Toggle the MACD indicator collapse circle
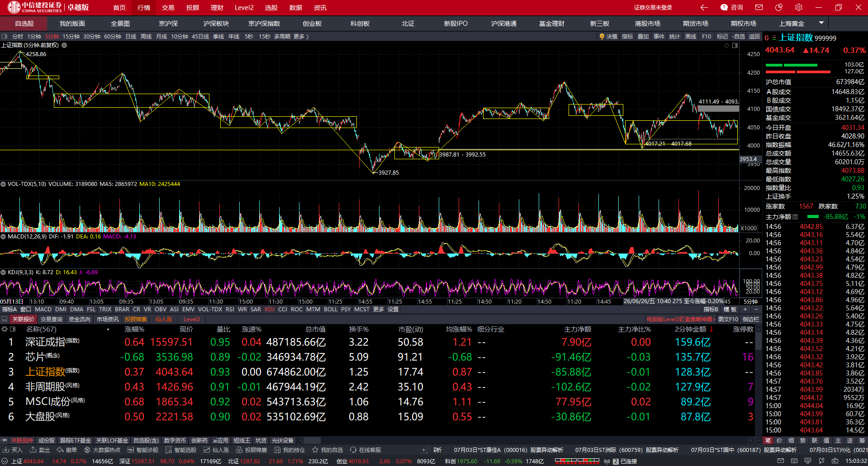Image resolution: width=868 pixels, height=466 pixels. (x=3, y=237)
